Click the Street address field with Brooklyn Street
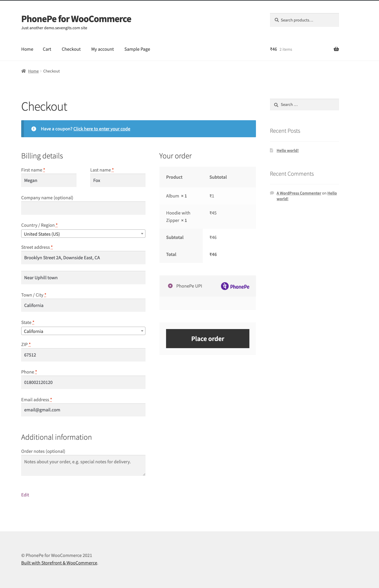The height and width of the screenshot is (588, 379). (83, 258)
